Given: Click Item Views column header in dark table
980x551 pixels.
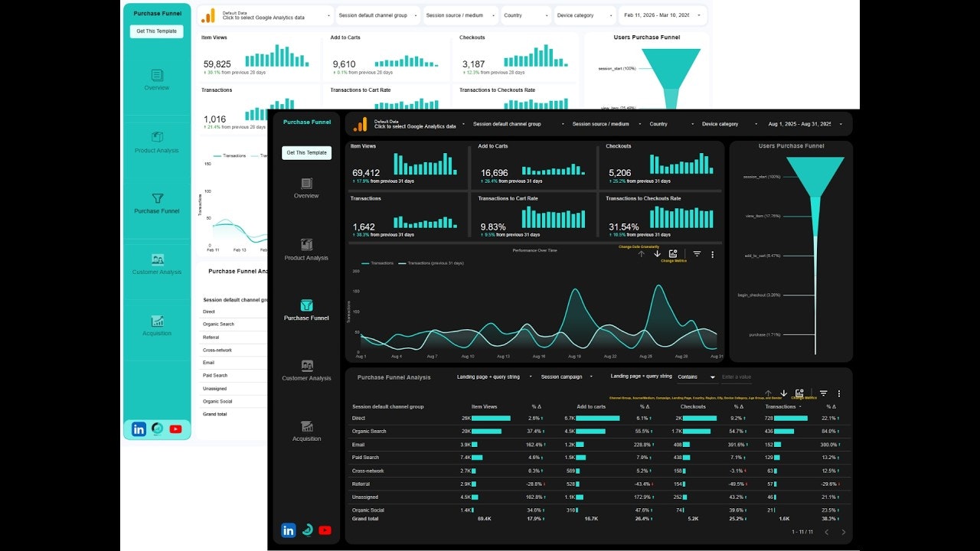Looking at the screenshot, I should tap(484, 406).
